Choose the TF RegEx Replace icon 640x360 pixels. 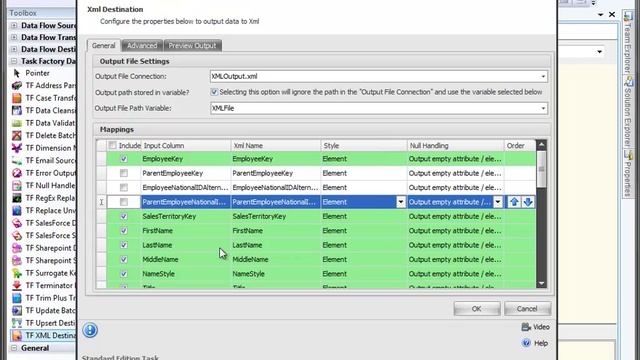(17, 198)
